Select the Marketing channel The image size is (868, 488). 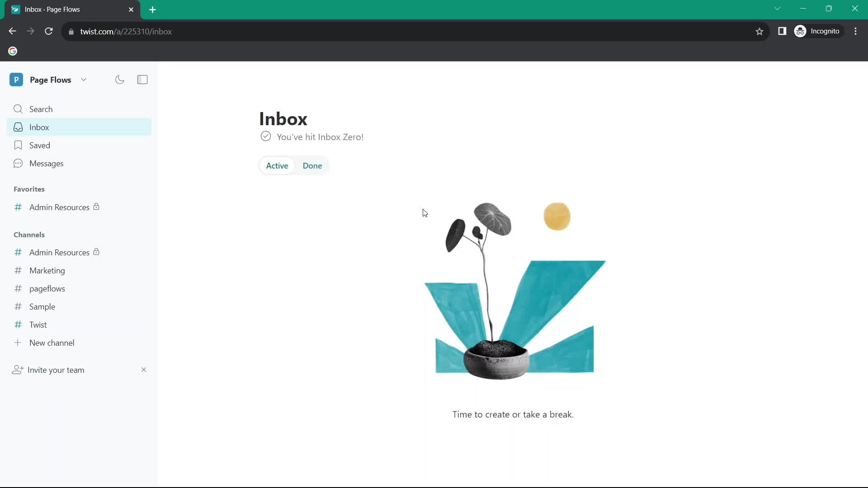47,271
